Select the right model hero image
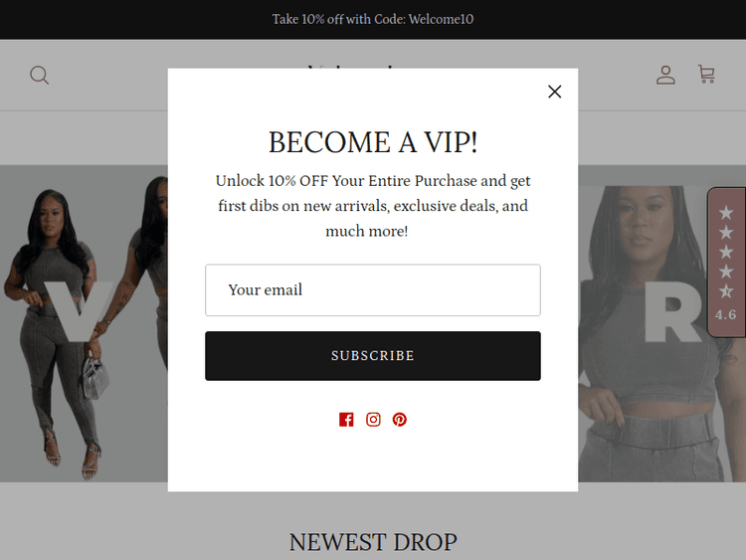The image size is (746, 560). click(x=661, y=333)
